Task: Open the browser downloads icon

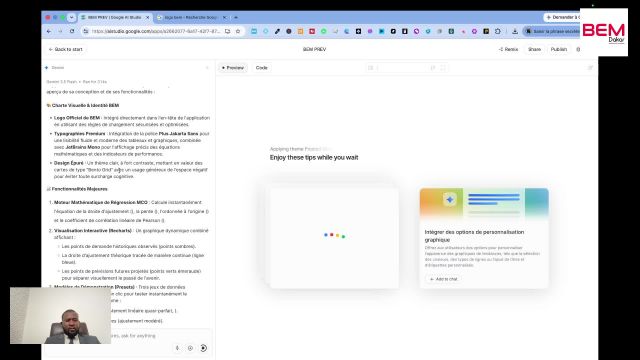Action: [x=515, y=31]
